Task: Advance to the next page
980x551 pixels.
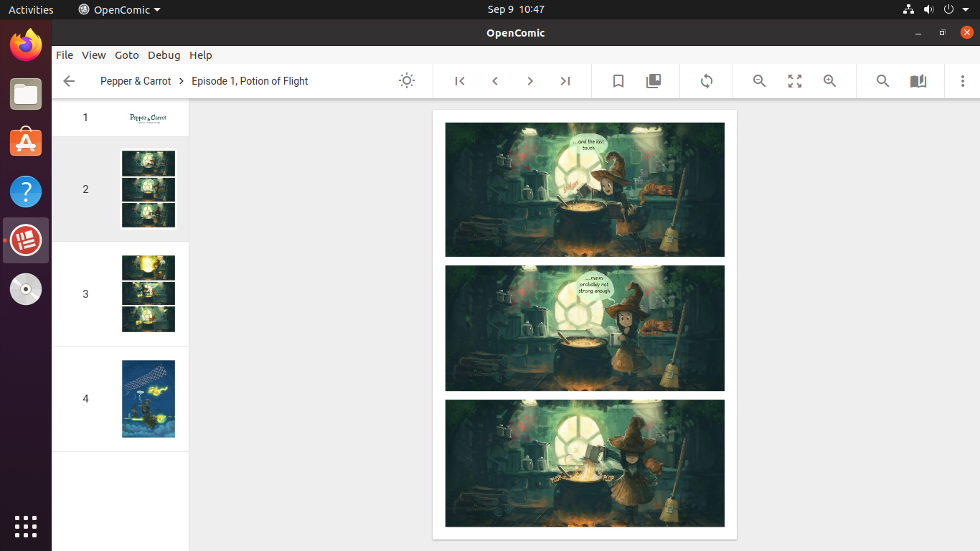Action: pyautogui.click(x=530, y=81)
